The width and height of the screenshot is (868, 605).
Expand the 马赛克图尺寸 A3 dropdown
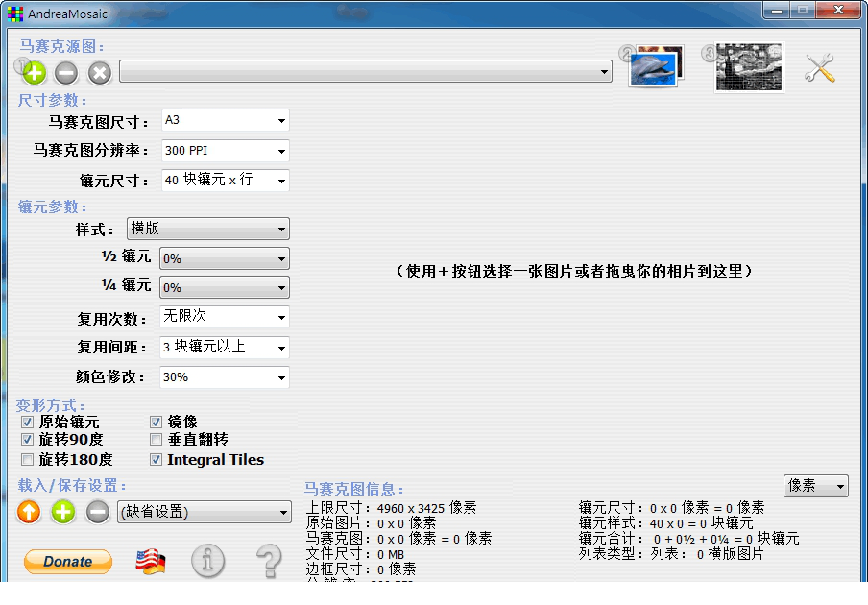click(225, 121)
